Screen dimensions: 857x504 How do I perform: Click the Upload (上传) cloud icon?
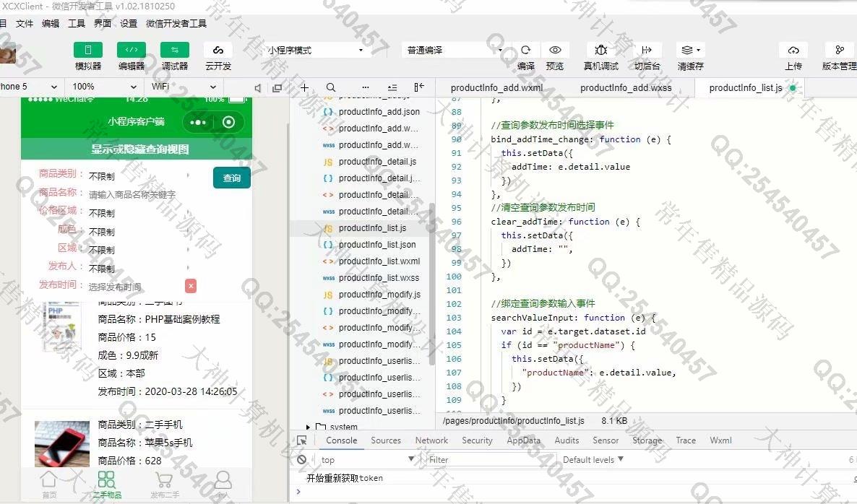[x=793, y=50]
